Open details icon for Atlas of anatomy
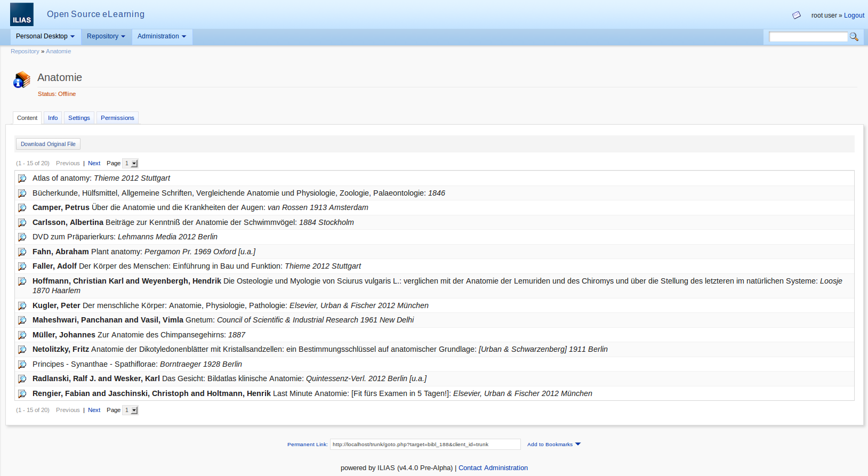Viewport: 868px width, 476px height. click(22, 179)
